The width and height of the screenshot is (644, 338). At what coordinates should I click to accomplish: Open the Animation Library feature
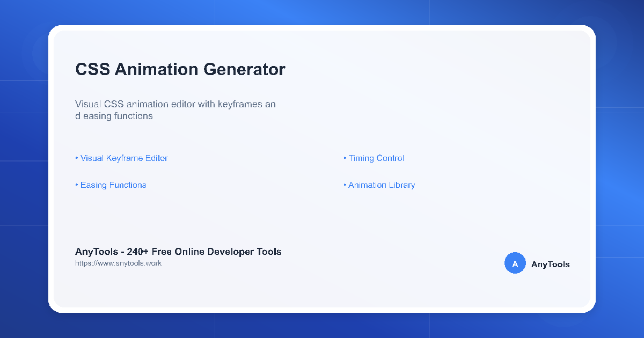point(381,185)
